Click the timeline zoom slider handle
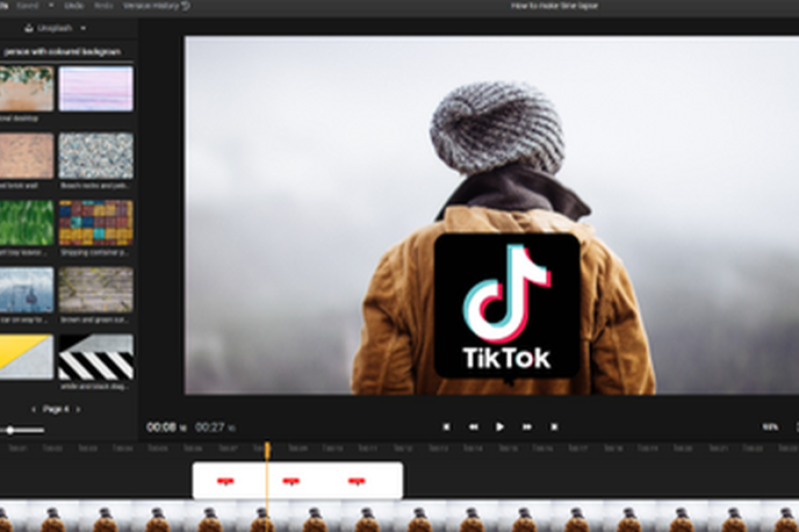The image size is (799, 532). click(11, 430)
